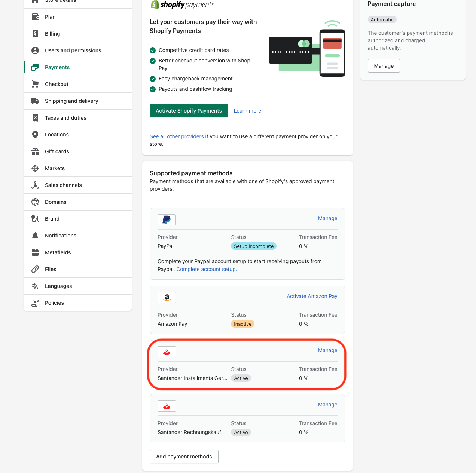Click the Santander Installments Ger... provider name

coord(192,378)
